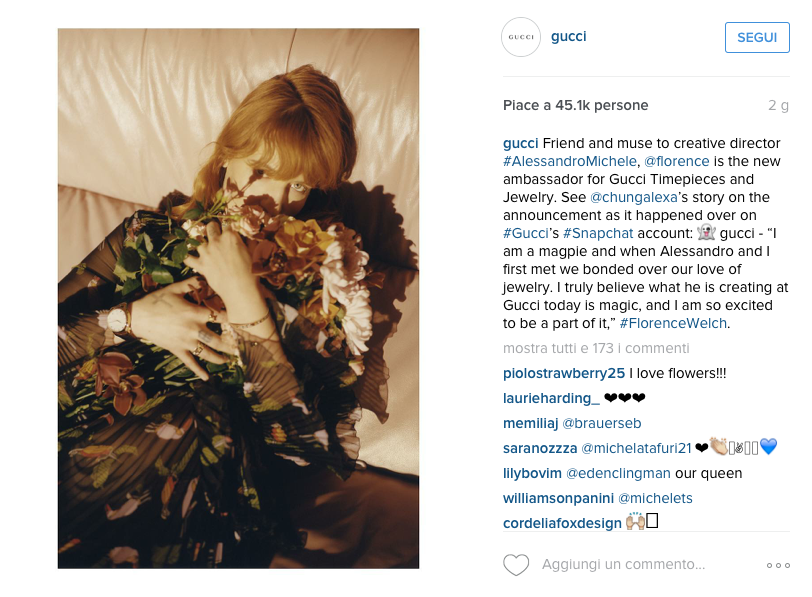Open the gucci username link in header
Viewport: 812px width, 597px height.
(x=568, y=37)
